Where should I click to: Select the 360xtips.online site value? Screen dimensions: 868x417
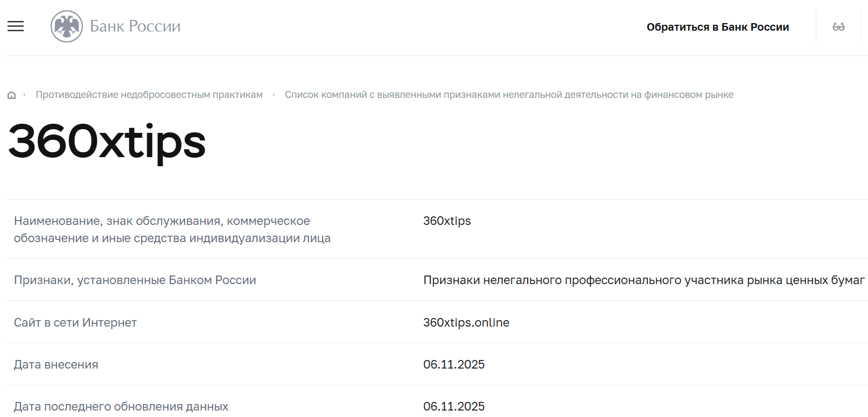pos(466,323)
